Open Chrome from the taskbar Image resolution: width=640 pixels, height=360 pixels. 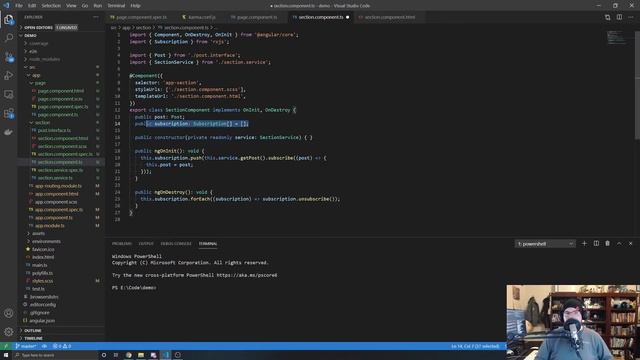click(129, 355)
